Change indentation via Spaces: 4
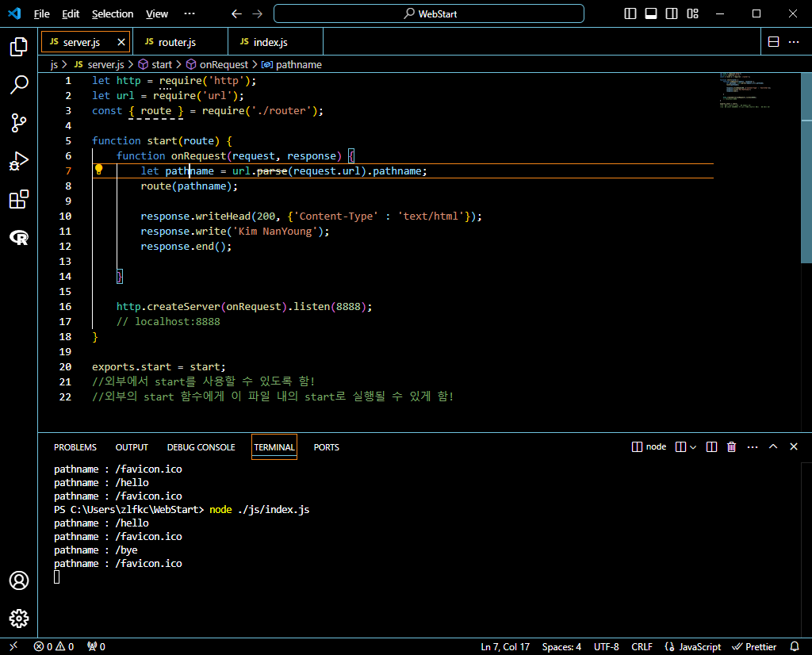812x655 pixels. [x=561, y=647]
